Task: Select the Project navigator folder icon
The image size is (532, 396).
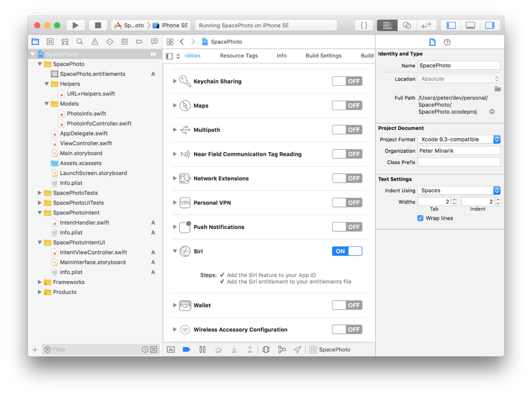Action: click(35, 42)
